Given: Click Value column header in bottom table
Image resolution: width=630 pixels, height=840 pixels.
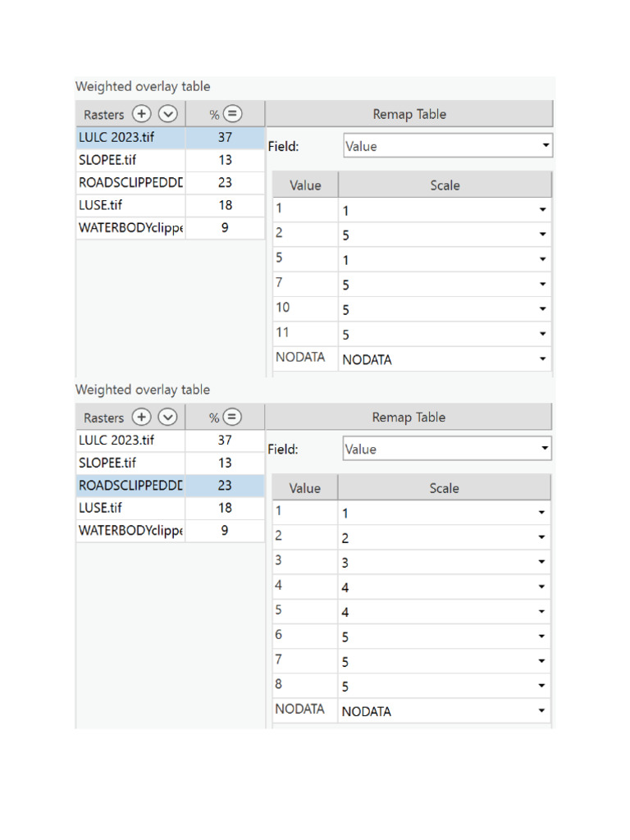Looking at the screenshot, I should [305, 488].
